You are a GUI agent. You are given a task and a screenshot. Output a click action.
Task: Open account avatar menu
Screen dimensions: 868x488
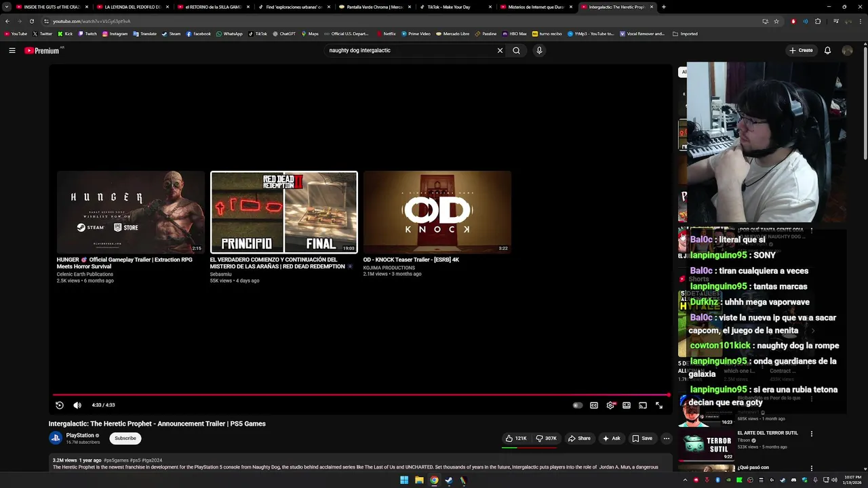point(847,50)
